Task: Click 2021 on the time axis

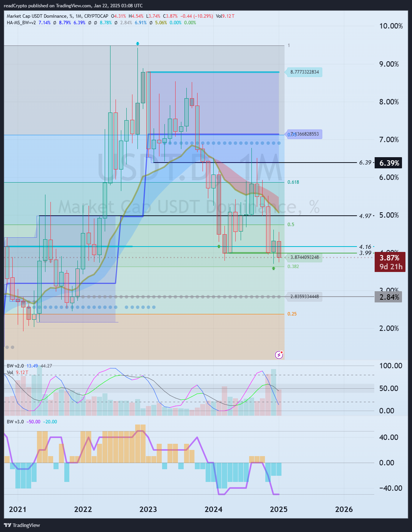Action: tap(18, 509)
